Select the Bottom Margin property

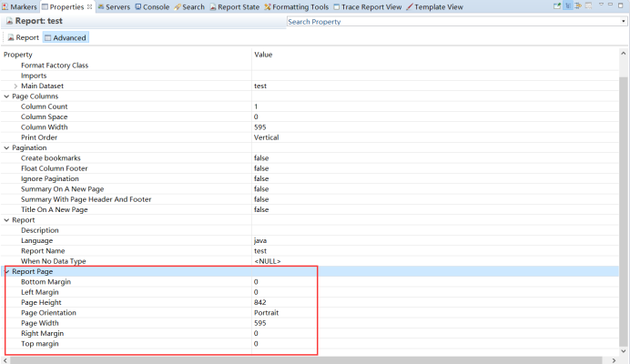tap(46, 281)
